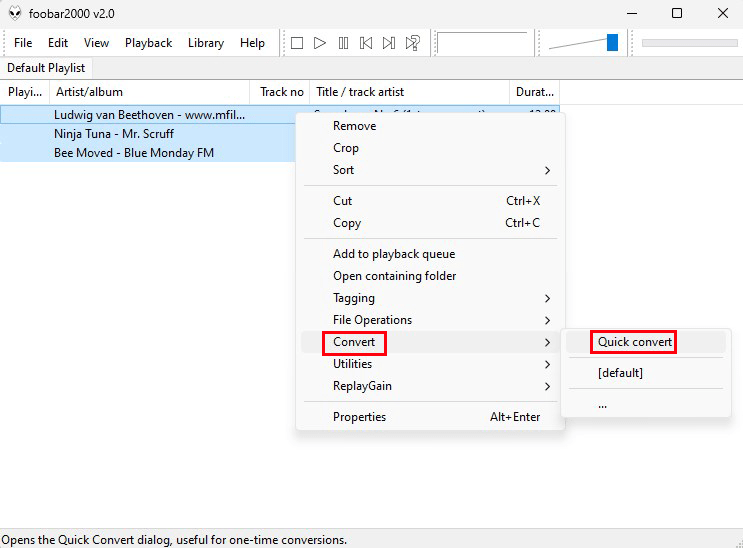
Task: Click Add to playback queue
Action: pyautogui.click(x=430, y=254)
